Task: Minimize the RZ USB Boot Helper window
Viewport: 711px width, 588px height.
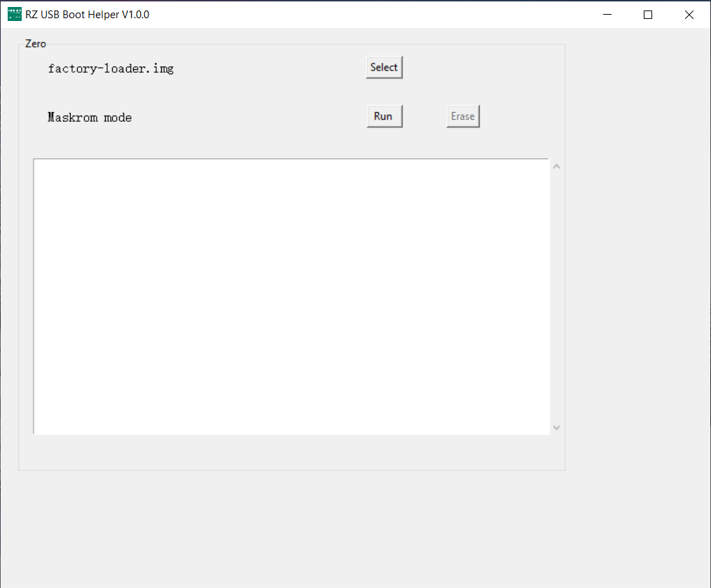Action: (x=607, y=13)
